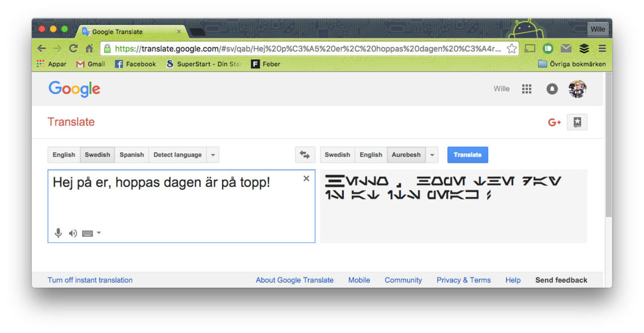
Task: Expand the target language dropdown
Action: [x=432, y=154]
